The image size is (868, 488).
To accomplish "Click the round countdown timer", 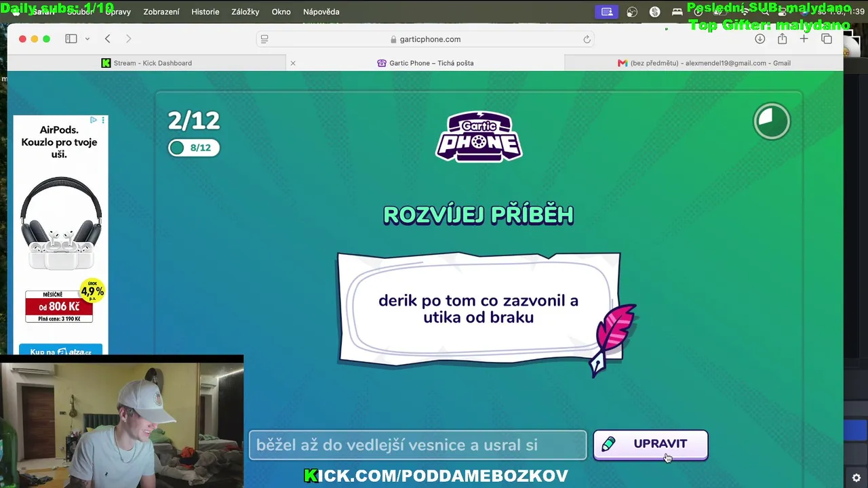I will (772, 121).
